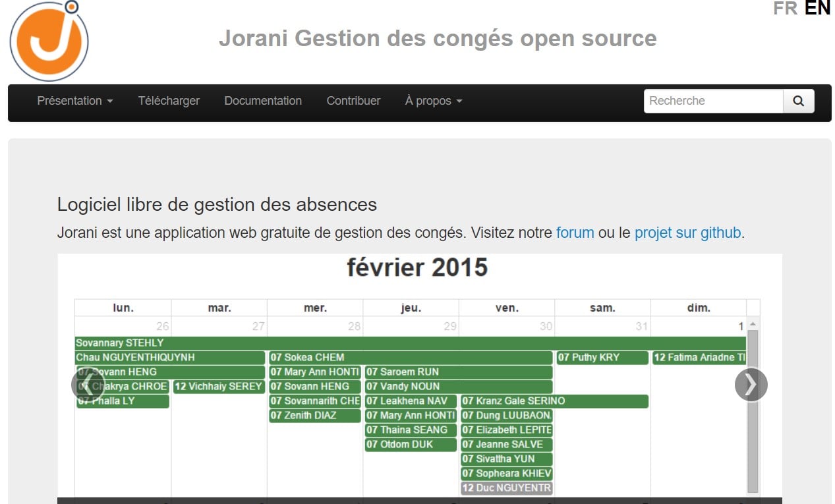Click the jeu. column header
The height and width of the screenshot is (504, 835).
tap(411, 308)
